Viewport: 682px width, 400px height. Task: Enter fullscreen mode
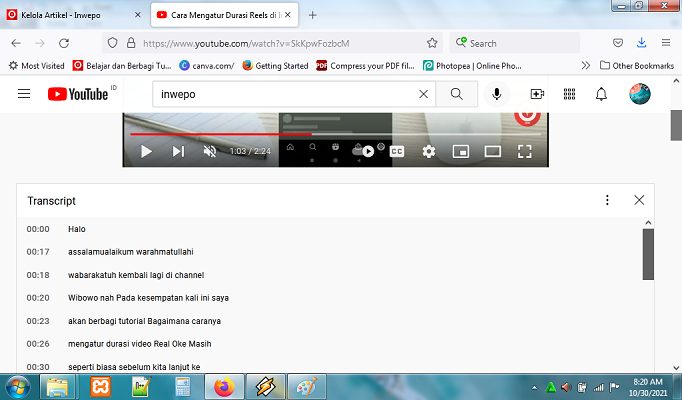click(525, 151)
